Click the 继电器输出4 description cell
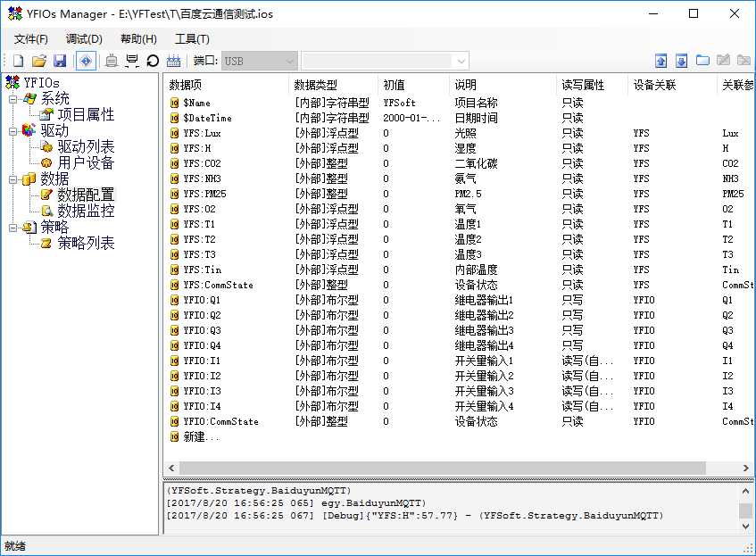This screenshot has height=556, width=756. click(484, 345)
